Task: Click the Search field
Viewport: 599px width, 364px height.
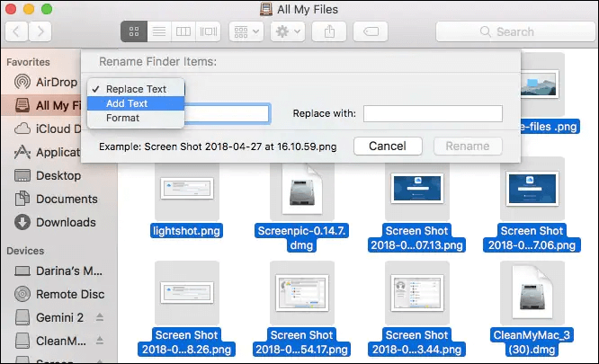Action: 514,31
